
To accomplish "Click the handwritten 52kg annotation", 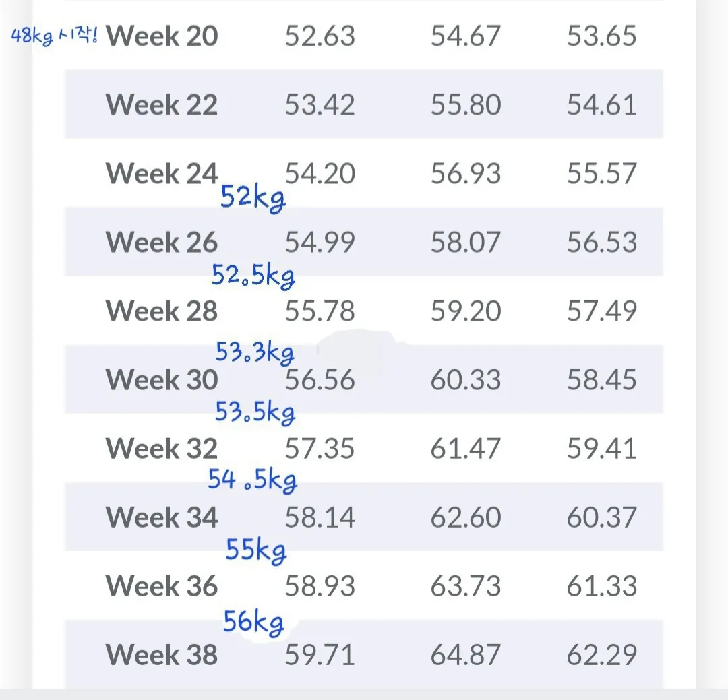I will pyautogui.click(x=253, y=198).
